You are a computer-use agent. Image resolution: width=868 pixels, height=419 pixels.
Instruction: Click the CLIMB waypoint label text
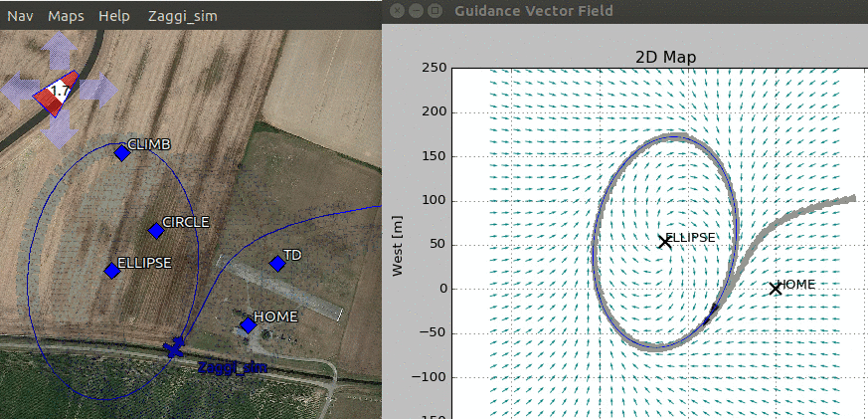(149, 144)
